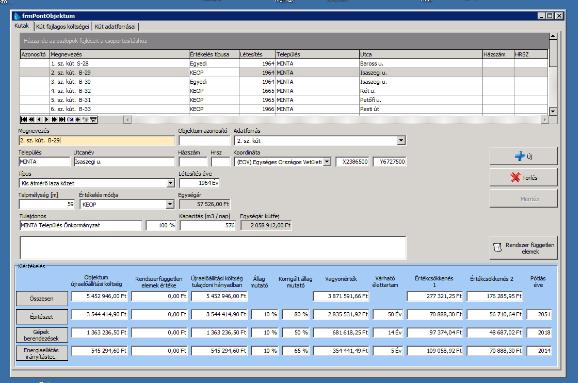Click the blue plus Új button
Image resolution: width=578 pixels, height=383 pixels.
tap(523, 156)
